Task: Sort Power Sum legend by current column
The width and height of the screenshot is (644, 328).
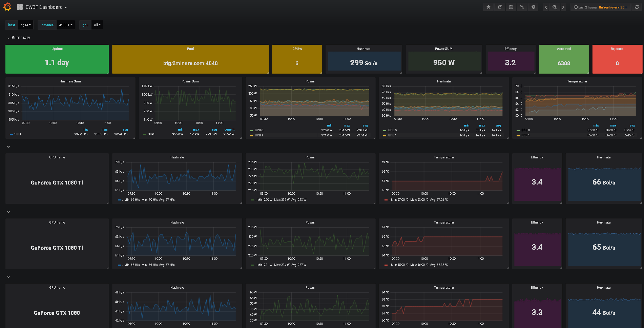Action: (x=229, y=130)
